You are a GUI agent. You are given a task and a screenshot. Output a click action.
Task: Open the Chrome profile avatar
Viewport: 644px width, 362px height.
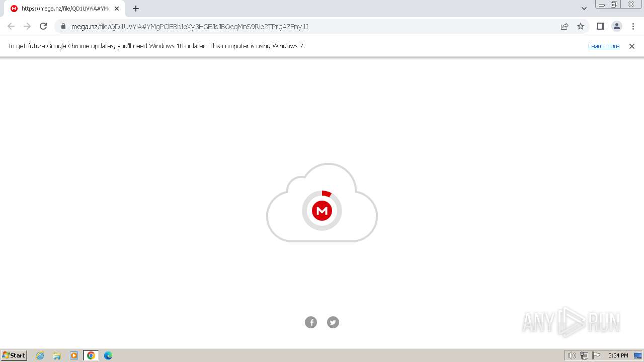(617, 26)
